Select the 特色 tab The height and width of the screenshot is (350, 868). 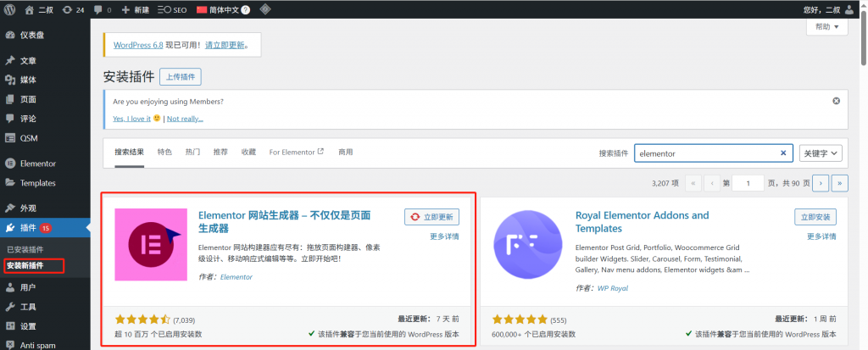pos(164,153)
